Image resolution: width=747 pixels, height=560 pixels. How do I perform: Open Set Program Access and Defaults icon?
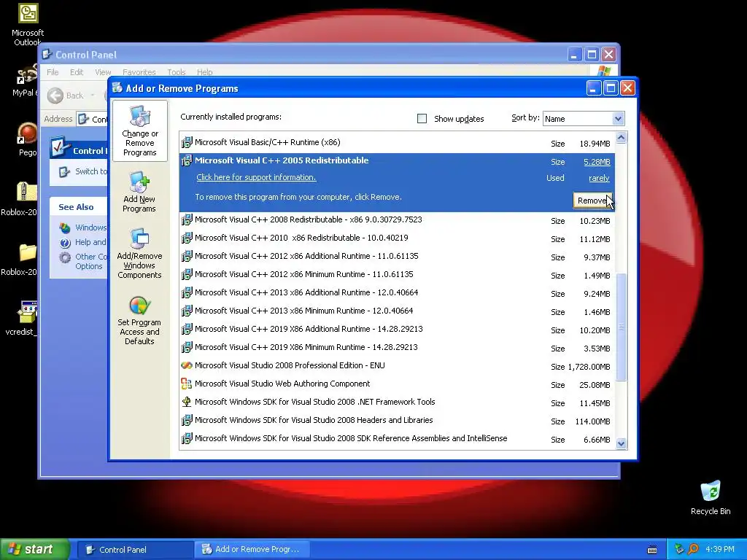click(139, 320)
